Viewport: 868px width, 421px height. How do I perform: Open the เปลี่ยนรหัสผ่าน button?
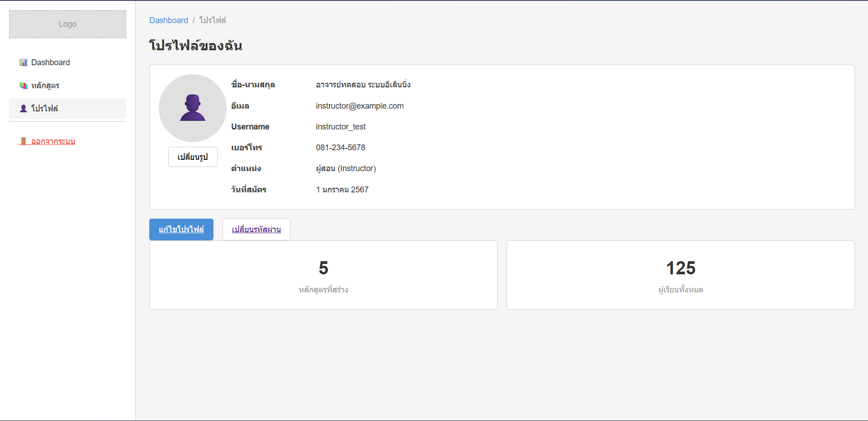tap(256, 230)
